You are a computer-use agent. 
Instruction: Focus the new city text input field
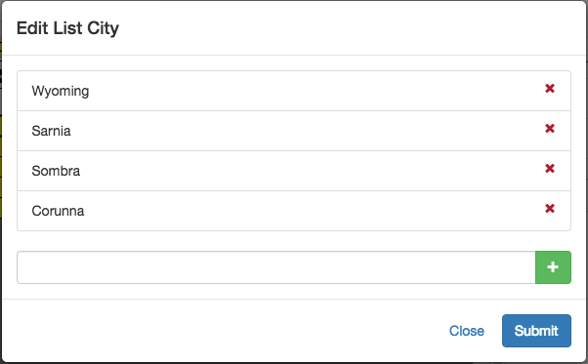click(x=276, y=267)
